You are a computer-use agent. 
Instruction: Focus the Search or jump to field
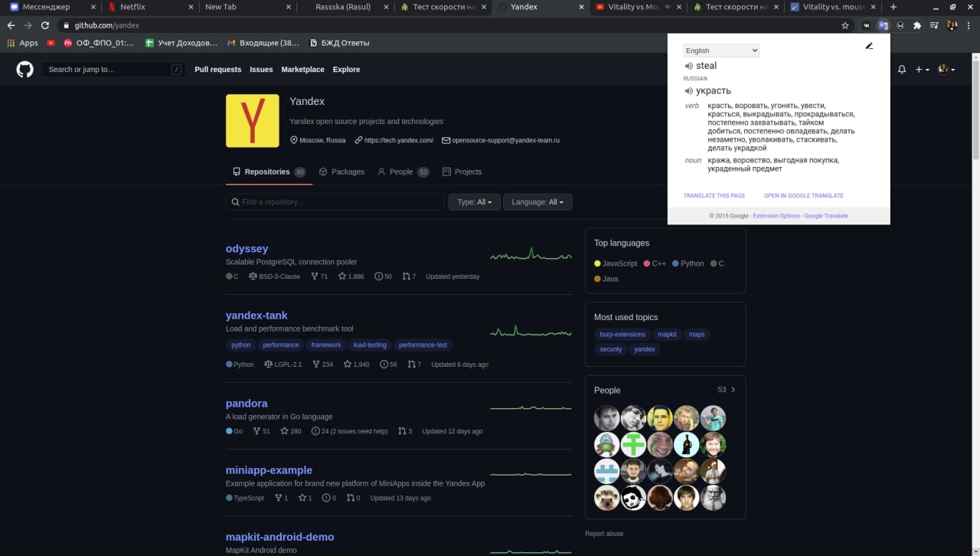tap(114, 70)
